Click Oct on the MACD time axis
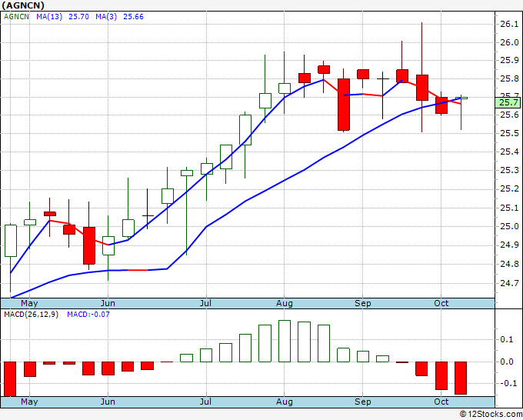Image resolution: width=523 pixels, height=420 pixels. click(441, 402)
